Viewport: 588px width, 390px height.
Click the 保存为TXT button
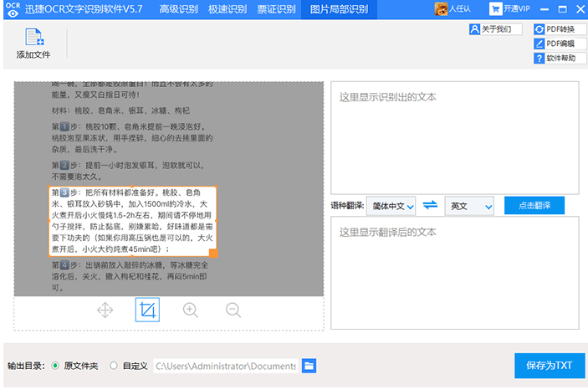point(549,366)
